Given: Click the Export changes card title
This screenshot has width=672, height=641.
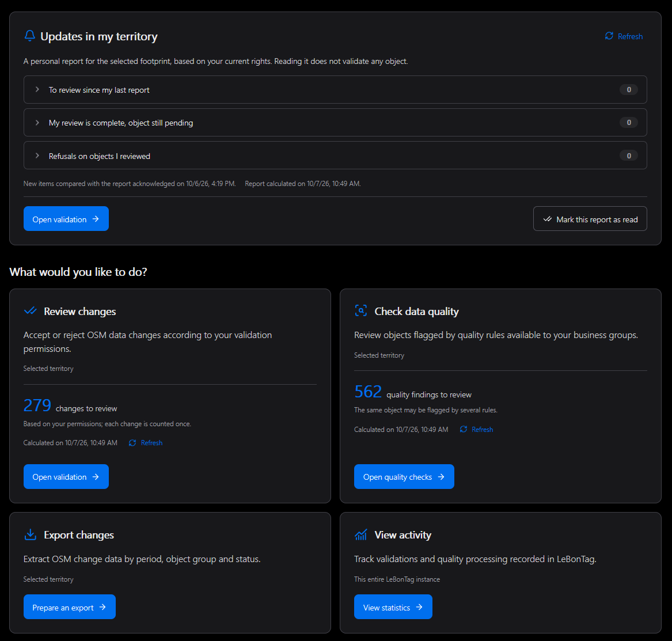Looking at the screenshot, I should [79, 535].
